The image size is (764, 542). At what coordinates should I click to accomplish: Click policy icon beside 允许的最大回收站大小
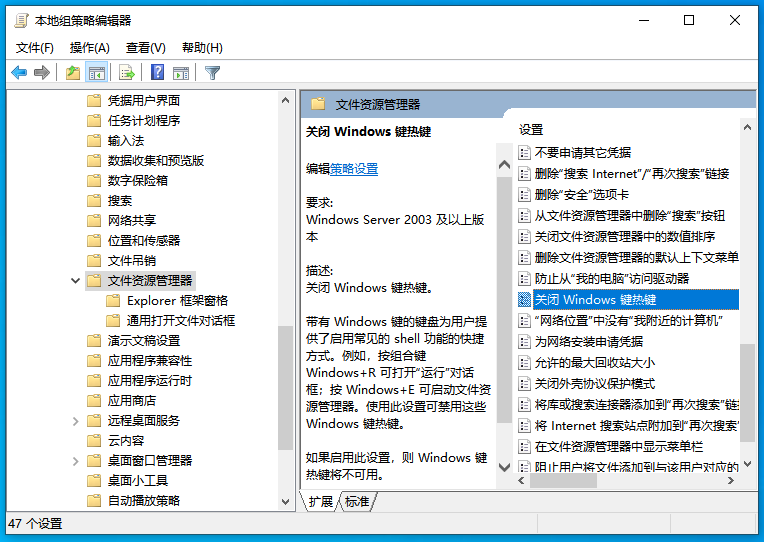(524, 363)
